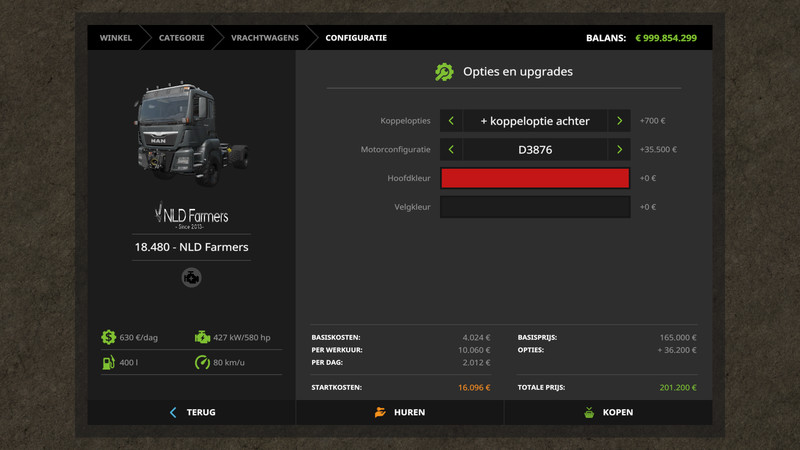800x450 pixels.
Task: Select previous Koppelopties option
Action: point(451,121)
